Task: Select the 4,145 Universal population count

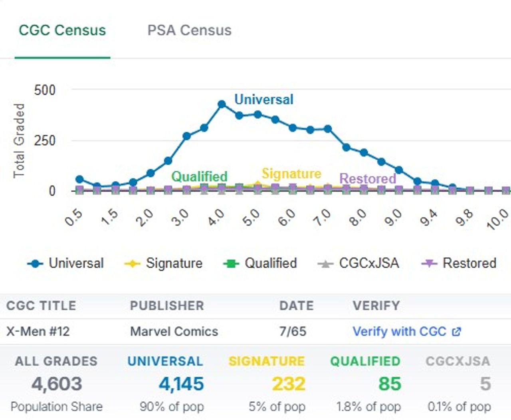Action: pyautogui.click(x=181, y=384)
